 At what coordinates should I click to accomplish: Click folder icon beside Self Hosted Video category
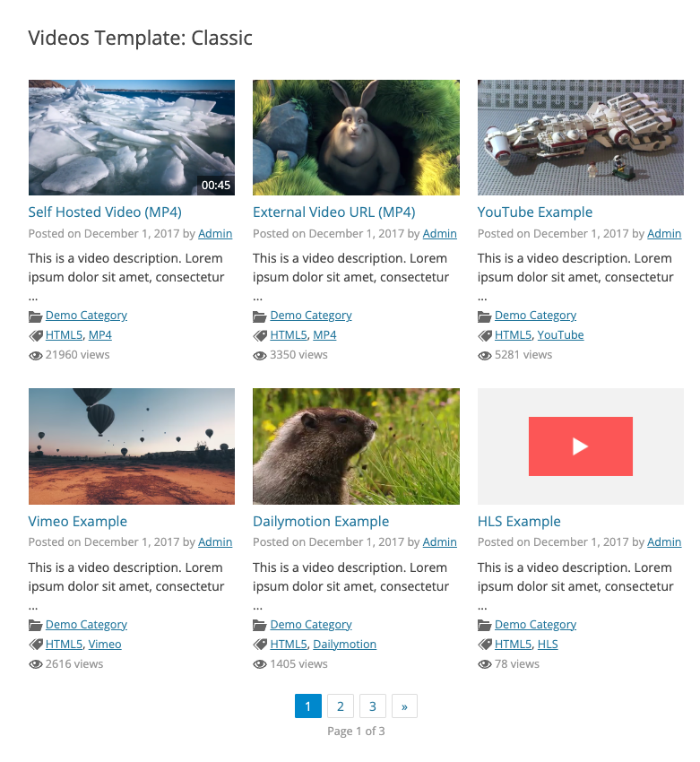pyautogui.click(x=35, y=316)
